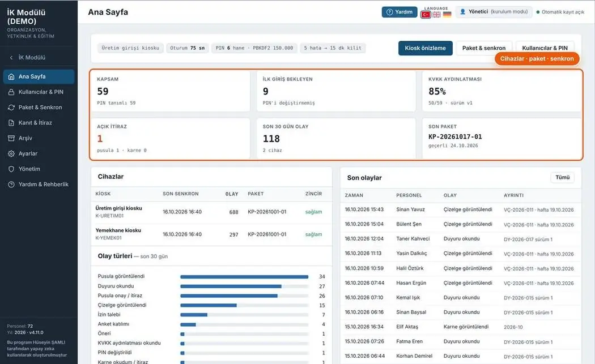Image resolution: width=595 pixels, height=364 pixels.
Task: Click the Korhan Demirel event row
Action: pos(461,356)
